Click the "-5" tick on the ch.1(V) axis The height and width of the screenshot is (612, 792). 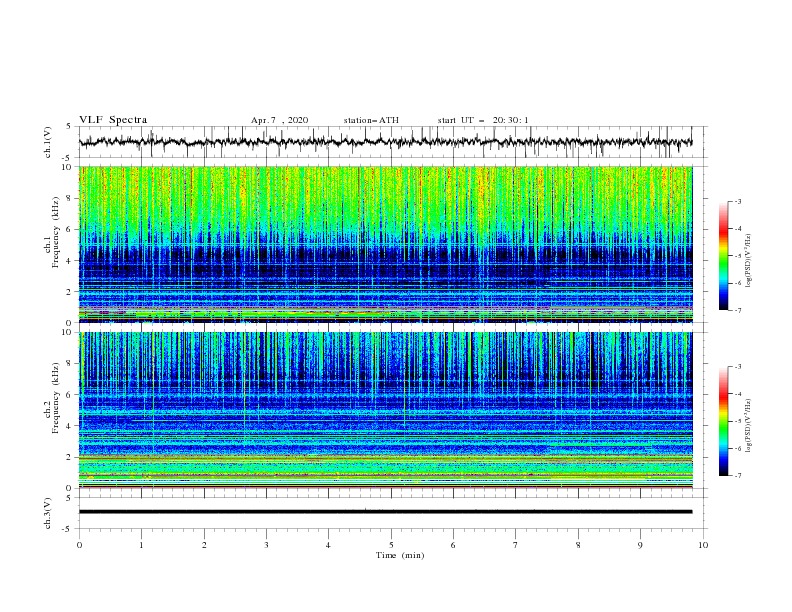pos(68,158)
